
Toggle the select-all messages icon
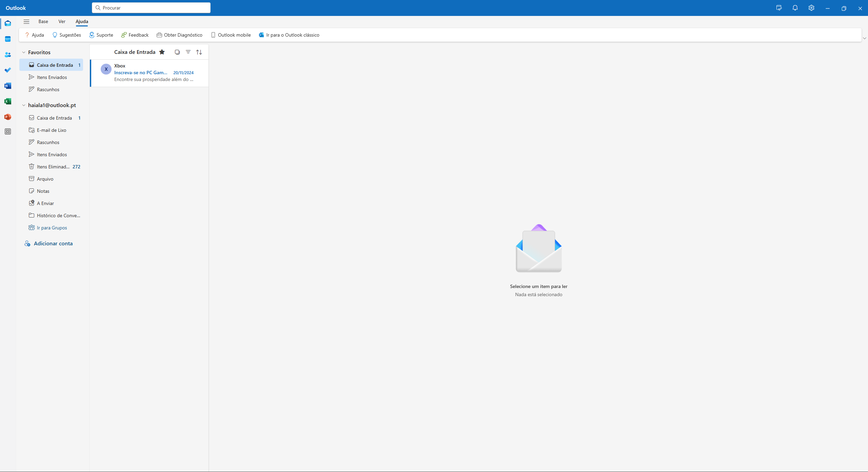tap(177, 52)
